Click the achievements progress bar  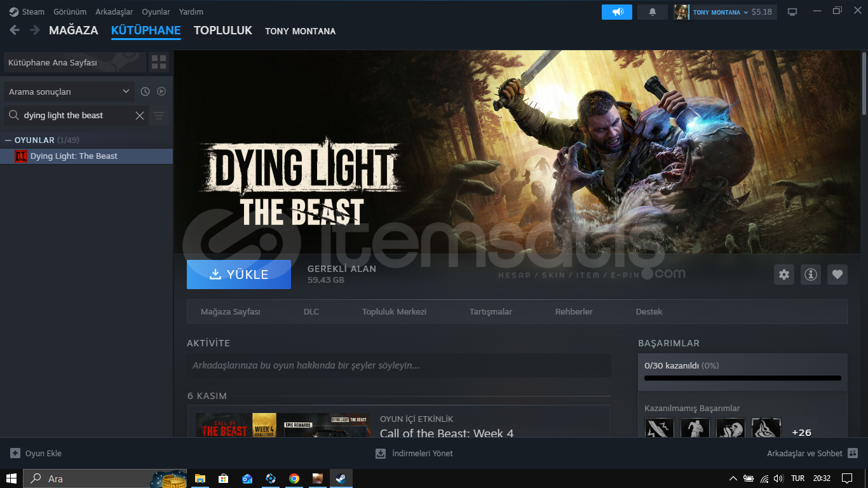[x=742, y=378]
